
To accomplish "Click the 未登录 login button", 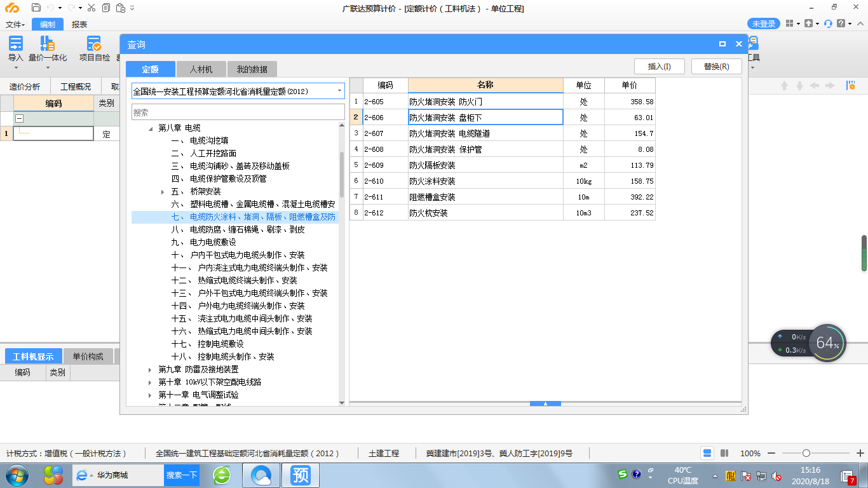I will pos(764,24).
